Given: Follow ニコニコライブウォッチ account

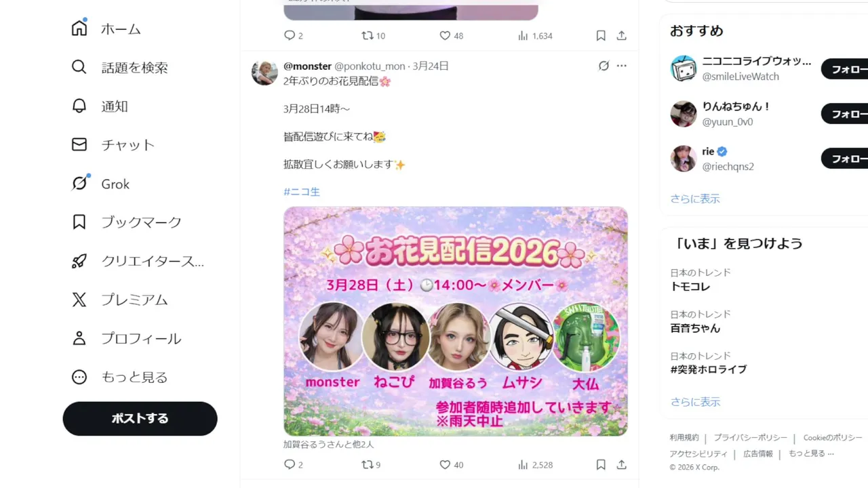Looking at the screenshot, I should (845, 69).
